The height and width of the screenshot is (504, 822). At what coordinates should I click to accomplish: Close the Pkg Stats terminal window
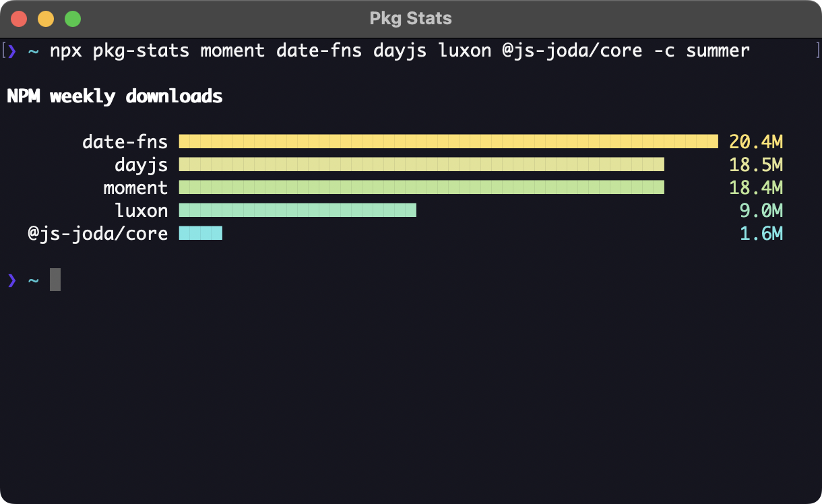(x=19, y=19)
